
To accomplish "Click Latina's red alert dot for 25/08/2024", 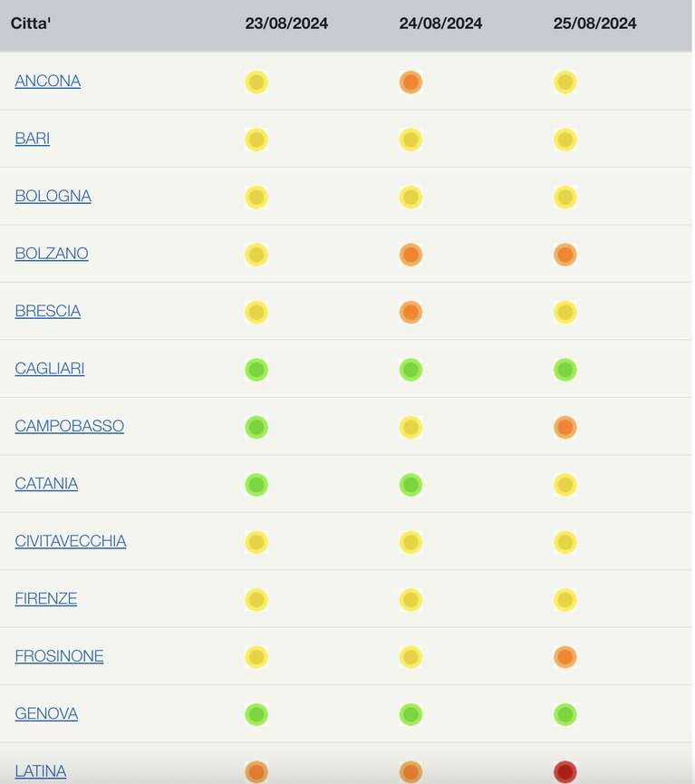I will (x=565, y=772).
